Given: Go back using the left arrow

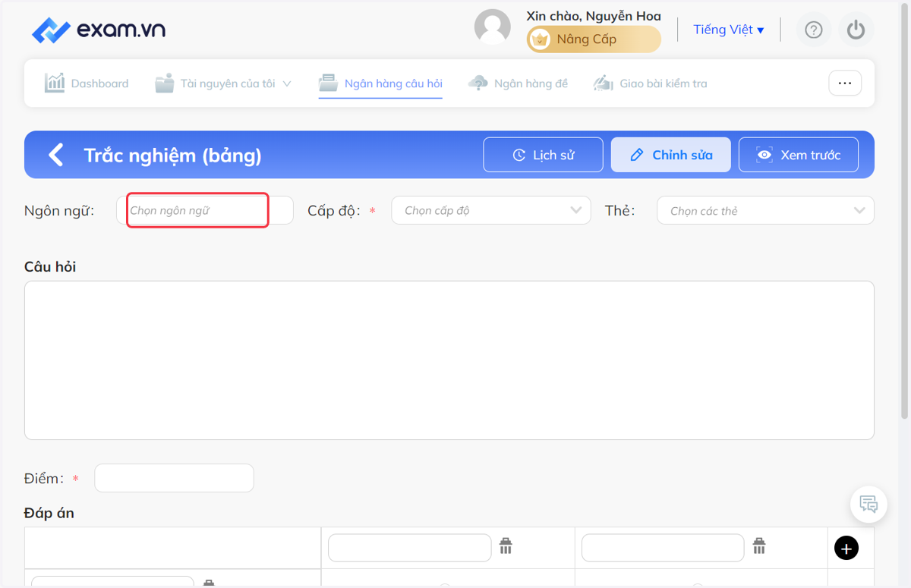Looking at the screenshot, I should 55,155.
